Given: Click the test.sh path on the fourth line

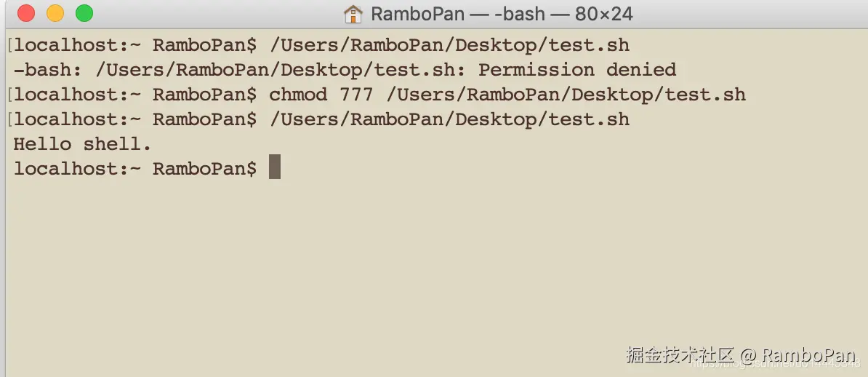Looking at the screenshot, I should [449, 119].
